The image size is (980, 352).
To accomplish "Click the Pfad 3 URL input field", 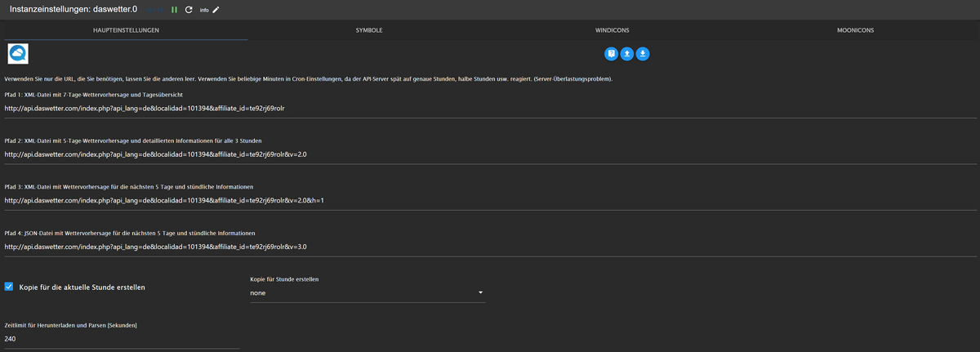I will point(491,200).
